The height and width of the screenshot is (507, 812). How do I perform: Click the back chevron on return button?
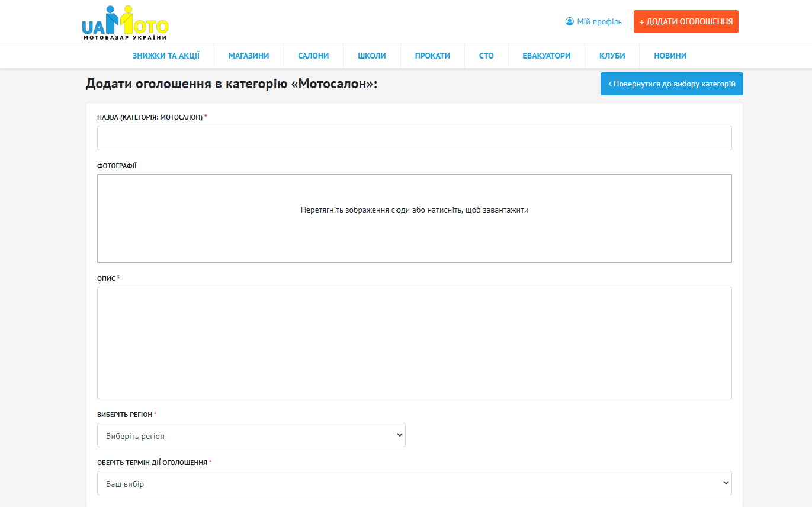pyautogui.click(x=610, y=84)
